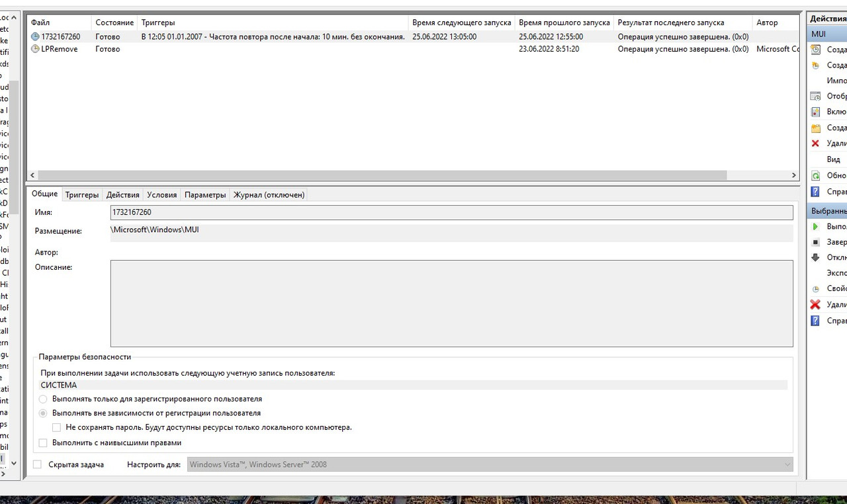Image resolution: width=847 pixels, height=504 pixels.
Task: Click the clock icon of task 1732167260
Action: [x=35, y=36]
